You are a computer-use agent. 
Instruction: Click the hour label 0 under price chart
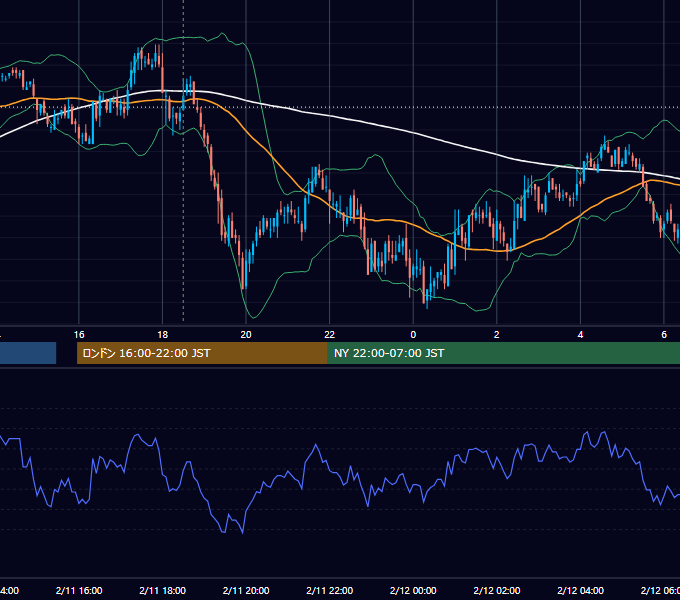[x=413, y=335]
